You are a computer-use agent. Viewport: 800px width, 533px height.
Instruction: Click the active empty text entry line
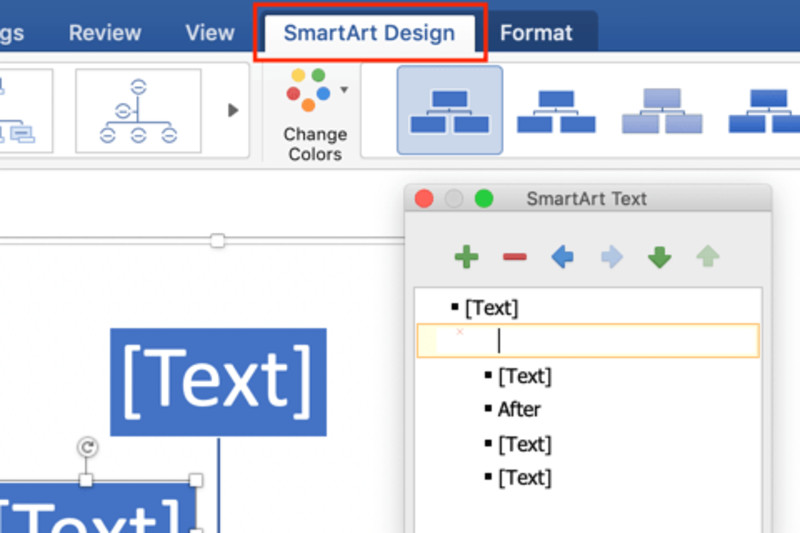(588, 340)
